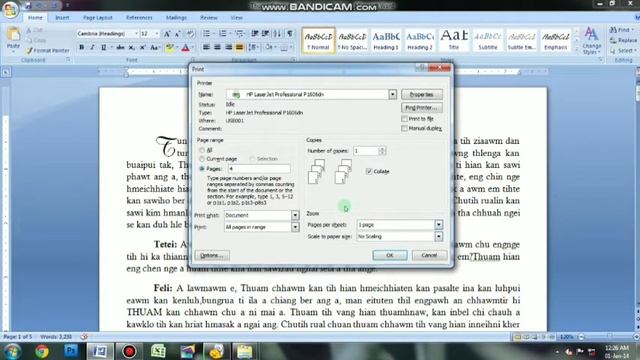Click the Format Painter brush
640x360 pixels.
(x=29, y=51)
